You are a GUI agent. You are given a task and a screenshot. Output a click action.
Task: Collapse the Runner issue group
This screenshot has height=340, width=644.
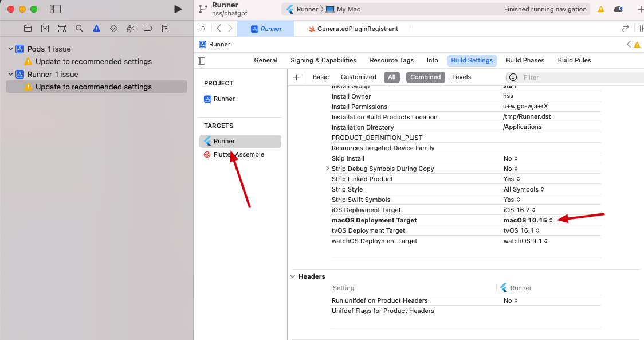point(11,74)
